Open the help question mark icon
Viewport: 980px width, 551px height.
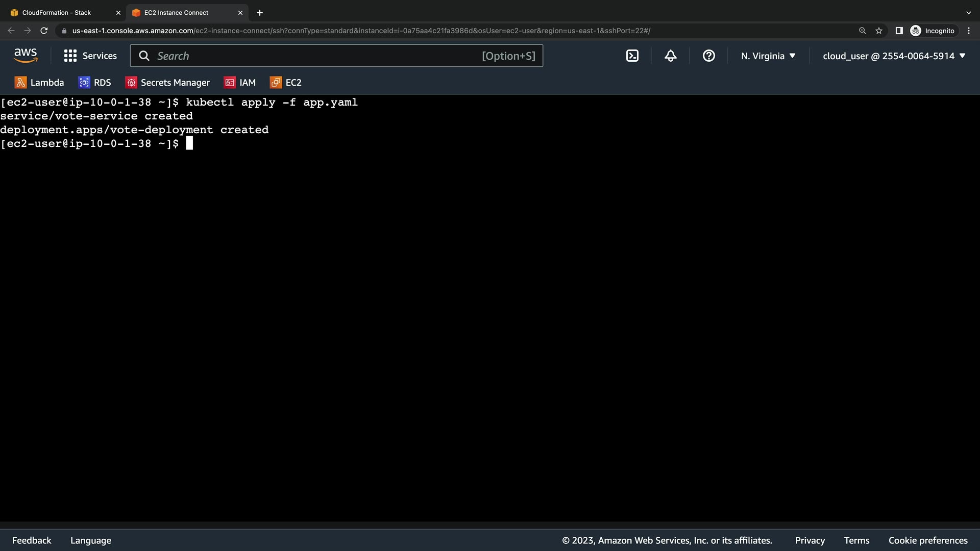[x=708, y=56]
